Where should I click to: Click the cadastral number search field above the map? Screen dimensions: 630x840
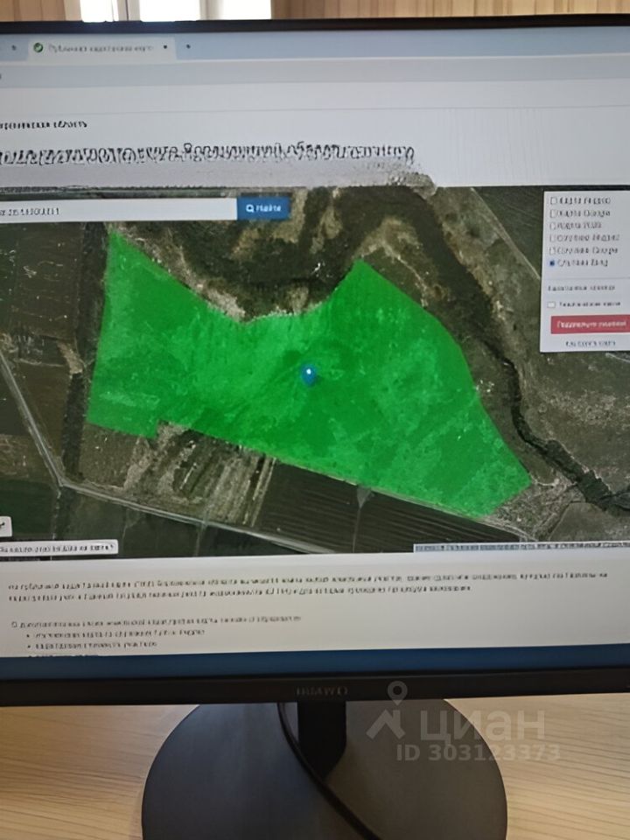[x=118, y=211]
